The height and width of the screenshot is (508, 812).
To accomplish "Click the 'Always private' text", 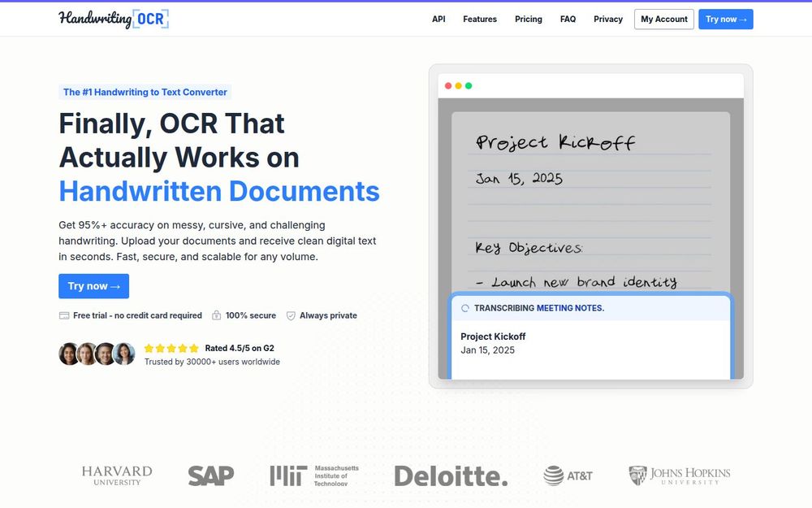I will (x=328, y=315).
